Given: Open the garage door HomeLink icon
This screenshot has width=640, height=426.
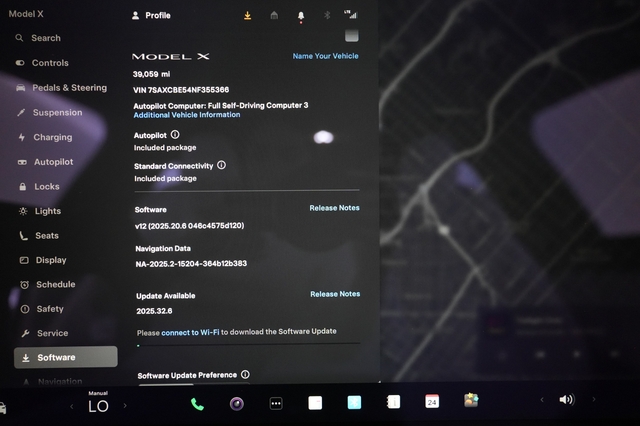Looking at the screenshot, I should (274, 16).
